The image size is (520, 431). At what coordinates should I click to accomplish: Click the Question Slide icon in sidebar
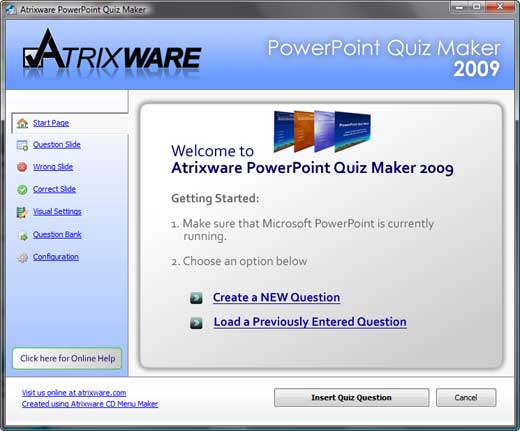(x=22, y=145)
